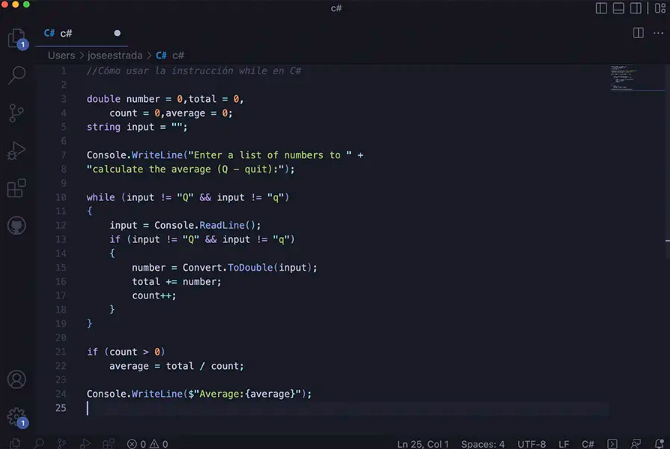The width and height of the screenshot is (670, 449).
Task: Change end-of-line sequence via LF
Action: tap(563, 444)
